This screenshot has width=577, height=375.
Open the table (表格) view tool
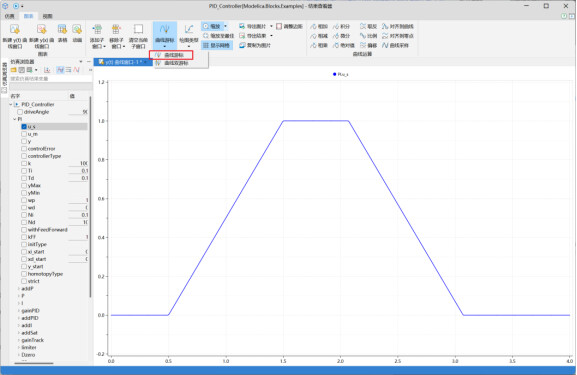(x=62, y=33)
